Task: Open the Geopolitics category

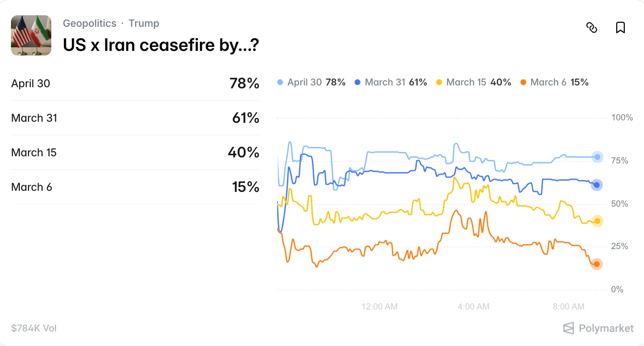Action: [x=90, y=23]
